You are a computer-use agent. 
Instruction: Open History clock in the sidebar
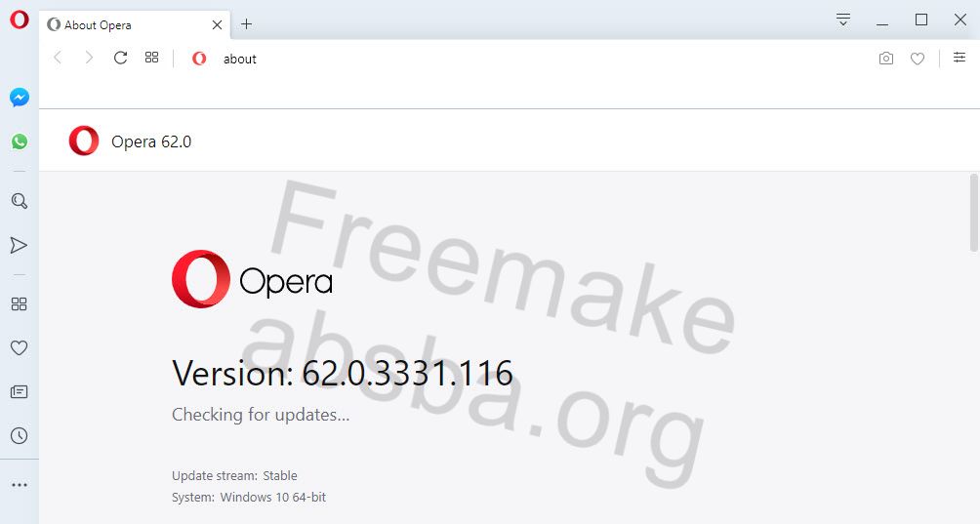pyautogui.click(x=20, y=436)
